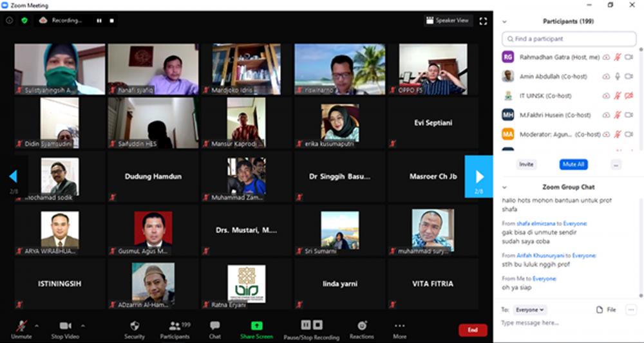Screen dimensions: 644x343
Task: Open the More options ellipsis in toolbar
Action: click(399, 326)
